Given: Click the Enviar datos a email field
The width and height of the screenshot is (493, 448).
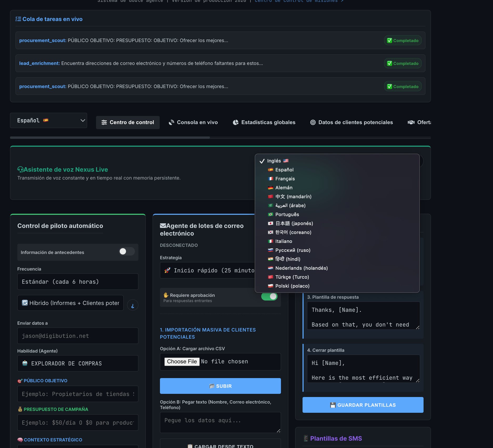Looking at the screenshot, I should point(78,336).
